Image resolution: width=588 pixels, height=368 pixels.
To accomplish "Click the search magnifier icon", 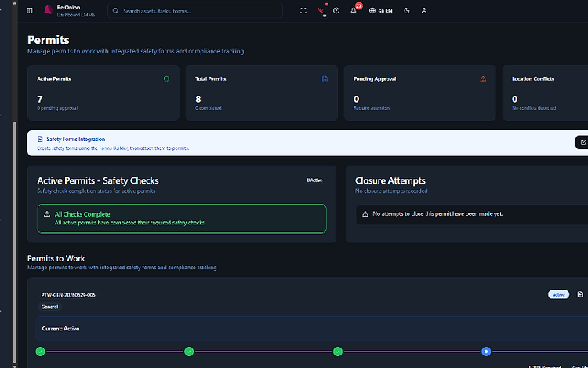I will pyautogui.click(x=115, y=11).
